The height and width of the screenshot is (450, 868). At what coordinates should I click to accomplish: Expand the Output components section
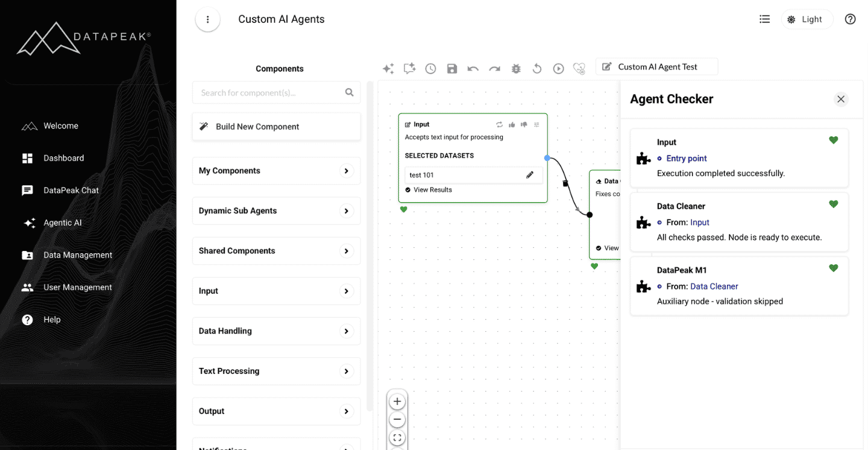276,411
